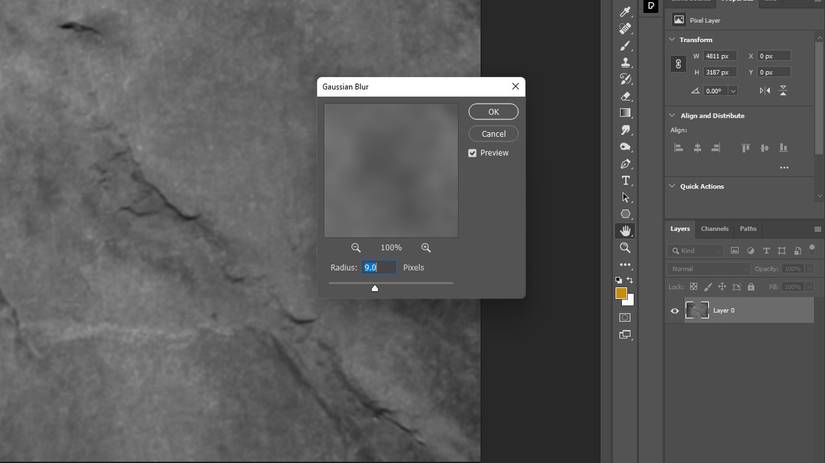Align left edges
The height and width of the screenshot is (463, 825).
(x=679, y=148)
